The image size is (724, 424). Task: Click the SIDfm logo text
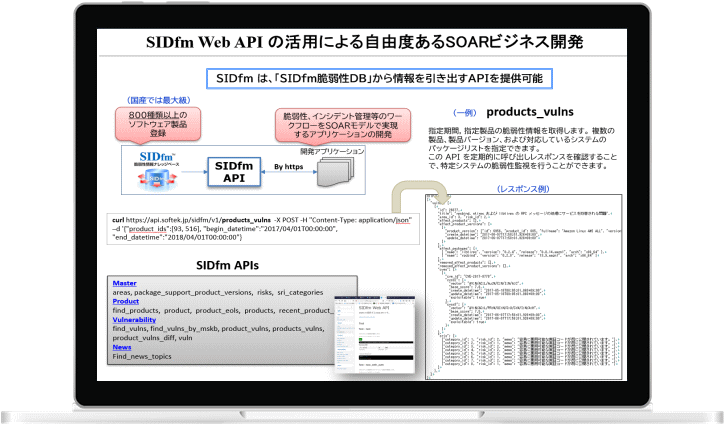pyautogui.click(x=157, y=157)
